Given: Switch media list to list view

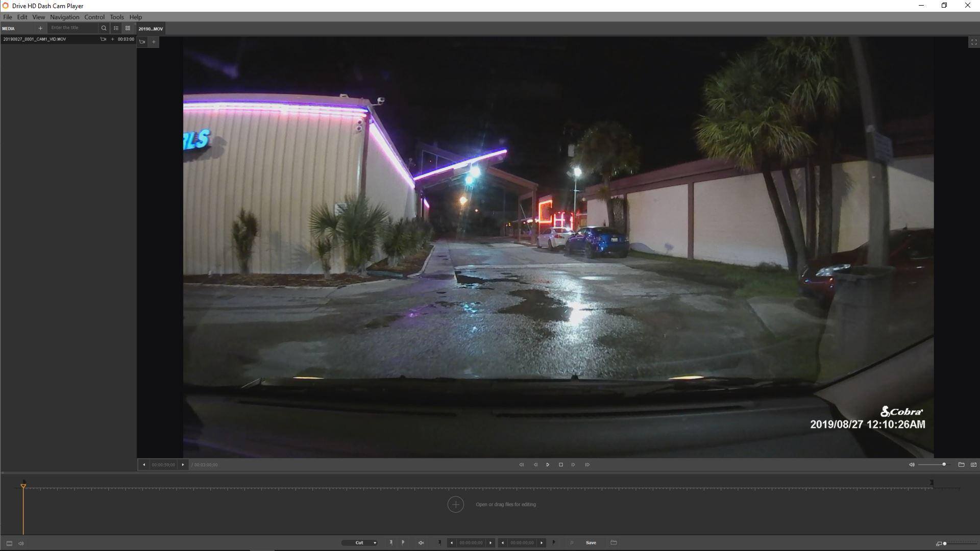Looking at the screenshot, I should click(116, 28).
